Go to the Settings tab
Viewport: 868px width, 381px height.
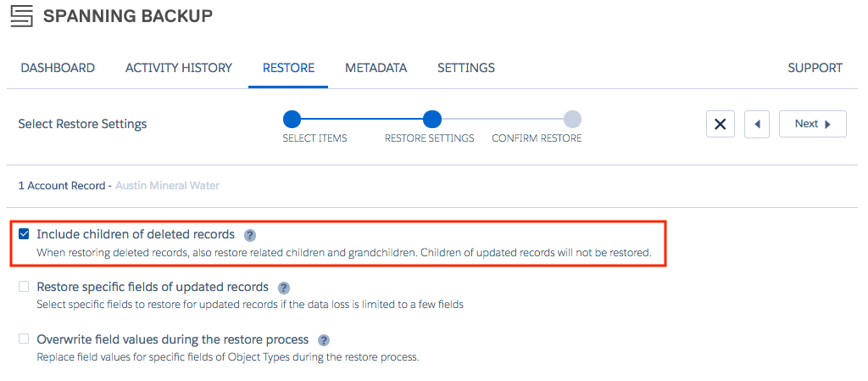(x=466, y=68)
